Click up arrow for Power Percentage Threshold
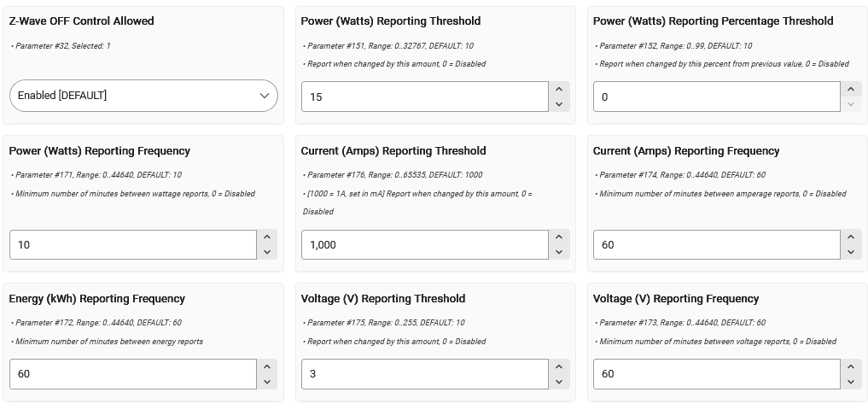 point(851,89)
